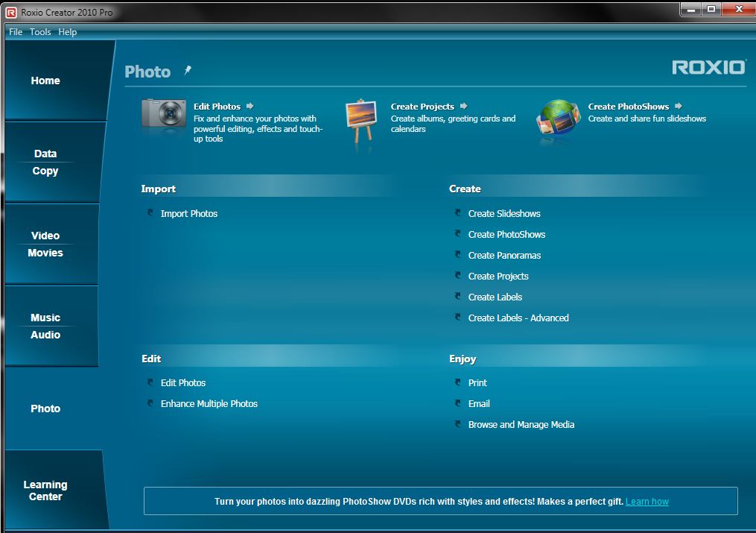Click the camera icon for Edit Photos
756x533 pixels.
pyautogui.click(x=164, y=114)
